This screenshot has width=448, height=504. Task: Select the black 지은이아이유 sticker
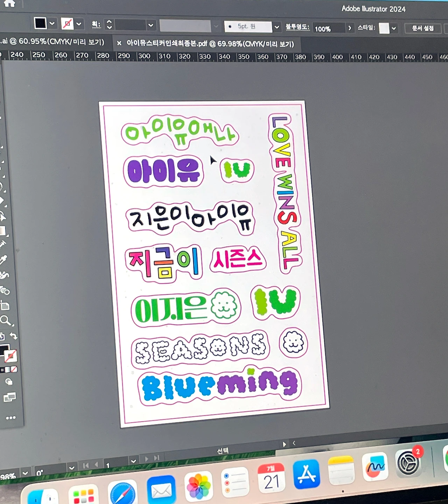(x=190, y=218)
